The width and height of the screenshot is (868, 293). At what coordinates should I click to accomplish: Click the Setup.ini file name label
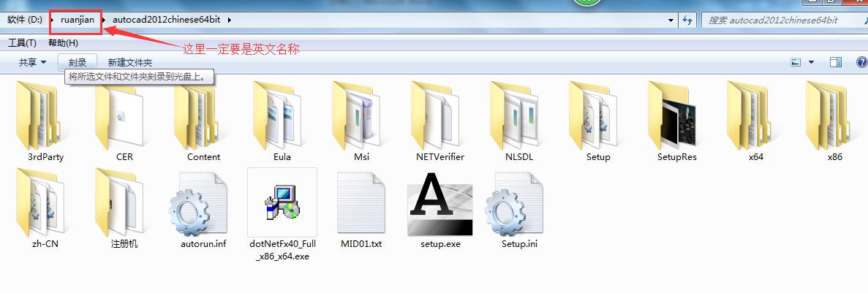tap(519, 243)
